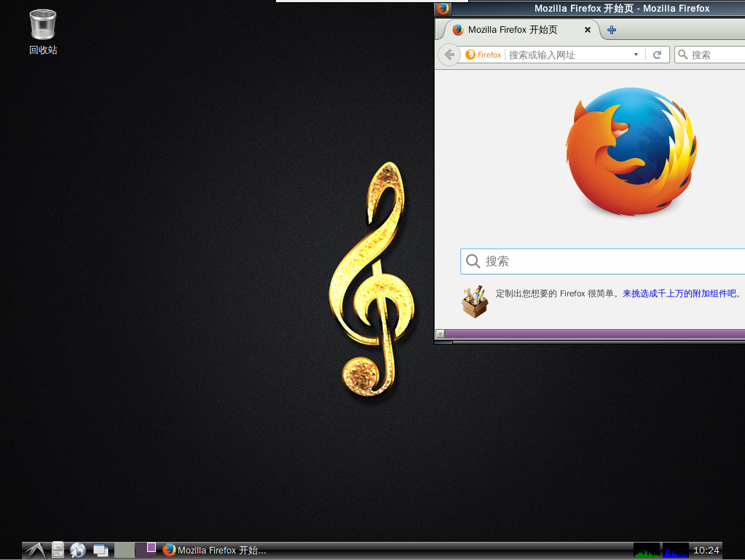Switch to the first workspace in pager
This screenshot has height=560, width=745.
pyautogui.click(x=125, y=550)
